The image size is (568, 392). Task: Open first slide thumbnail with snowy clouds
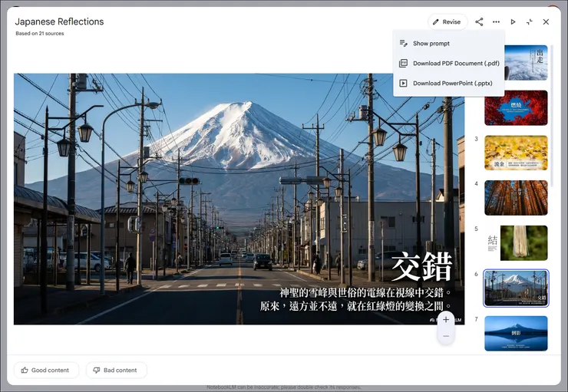(x=526, y=63)
